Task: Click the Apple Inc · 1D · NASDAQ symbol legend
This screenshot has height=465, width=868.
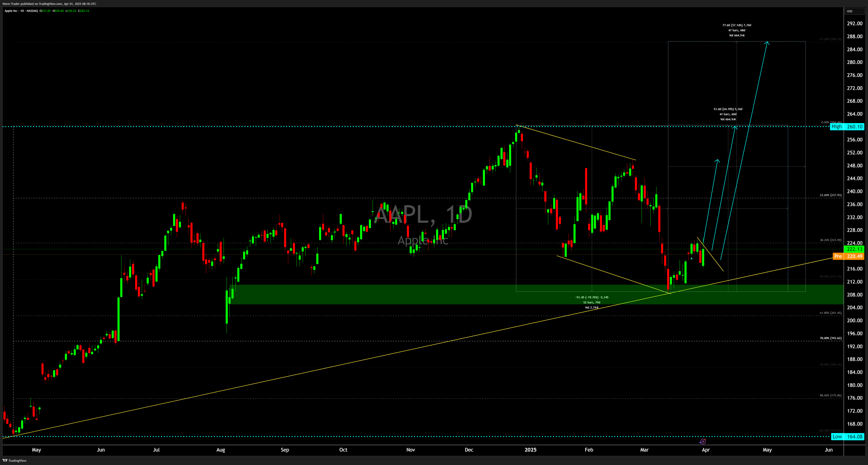Action: [x=21, y=11]
